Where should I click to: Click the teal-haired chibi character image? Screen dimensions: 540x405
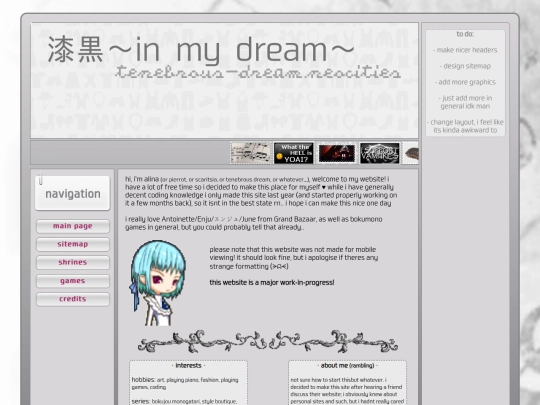pos(157,283)
